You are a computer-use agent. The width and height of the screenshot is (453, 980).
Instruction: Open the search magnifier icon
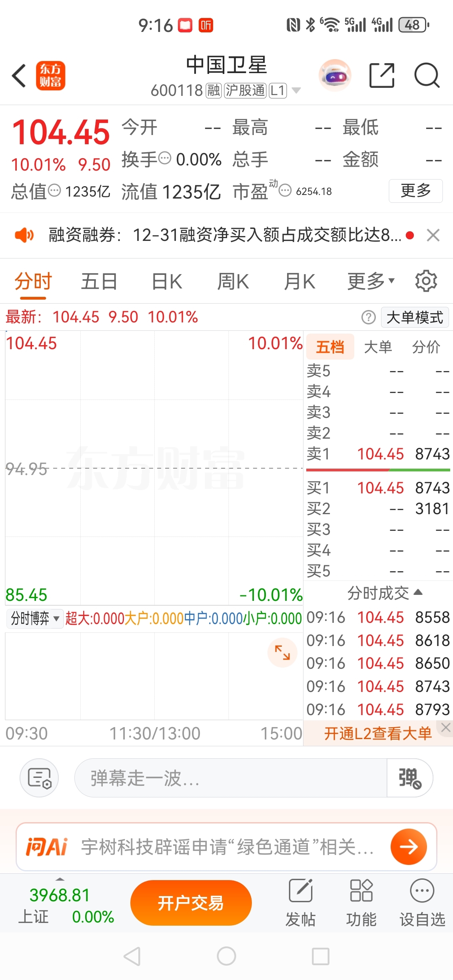click(x=427, y=75)
